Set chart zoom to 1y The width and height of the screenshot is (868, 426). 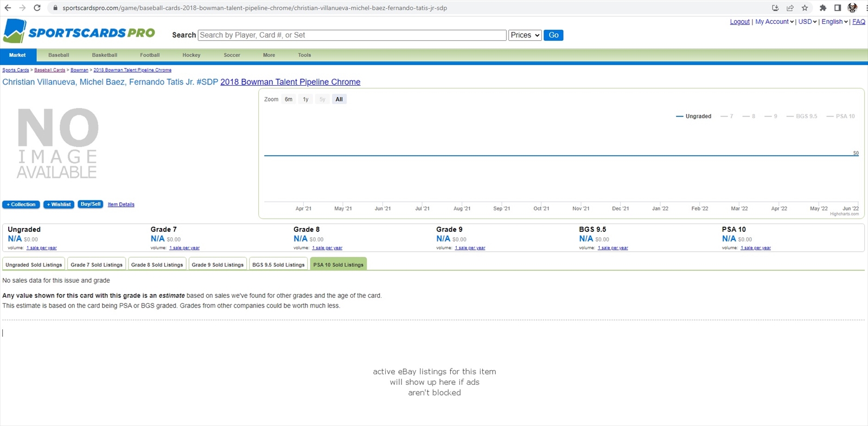[305, 99]
